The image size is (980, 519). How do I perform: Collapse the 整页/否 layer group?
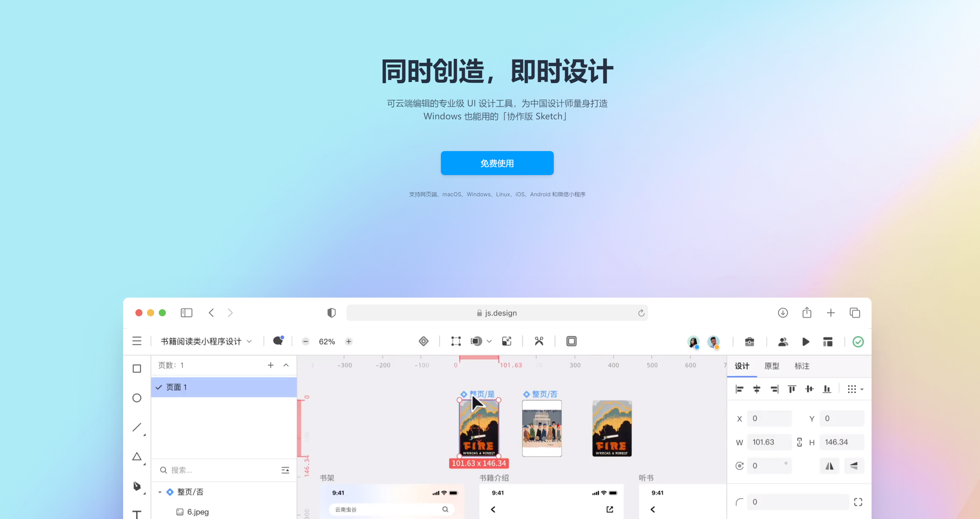point(160,492)
